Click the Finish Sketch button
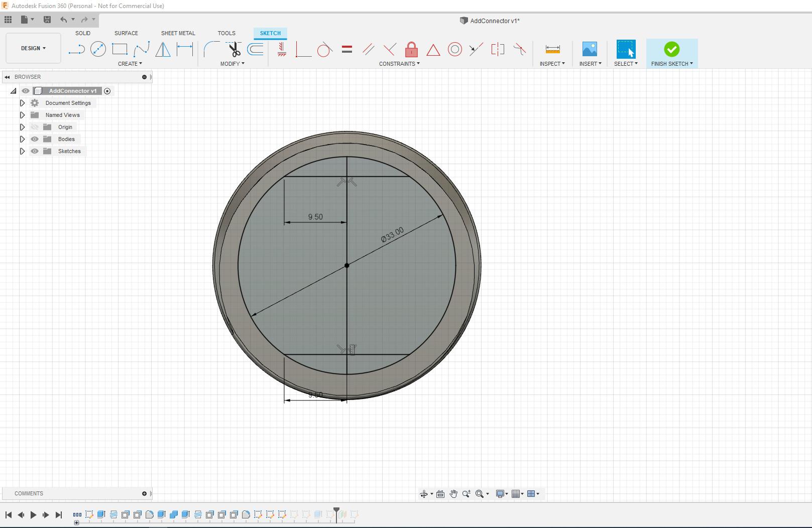812x528 pixels. point(671,49)
